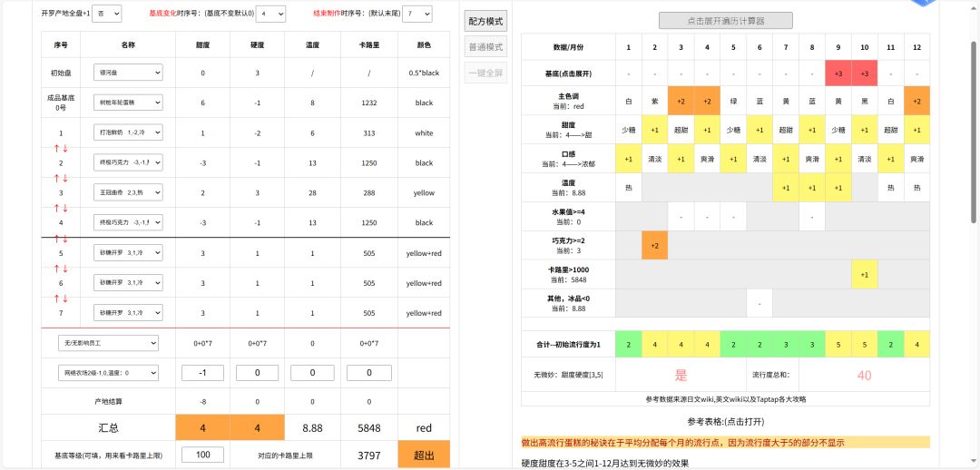Click the red up arrow between rows 1 and 2
Image resolution: width=980 pixels, height=470 pixels.
pyautogui.click(x=55, y=148)
